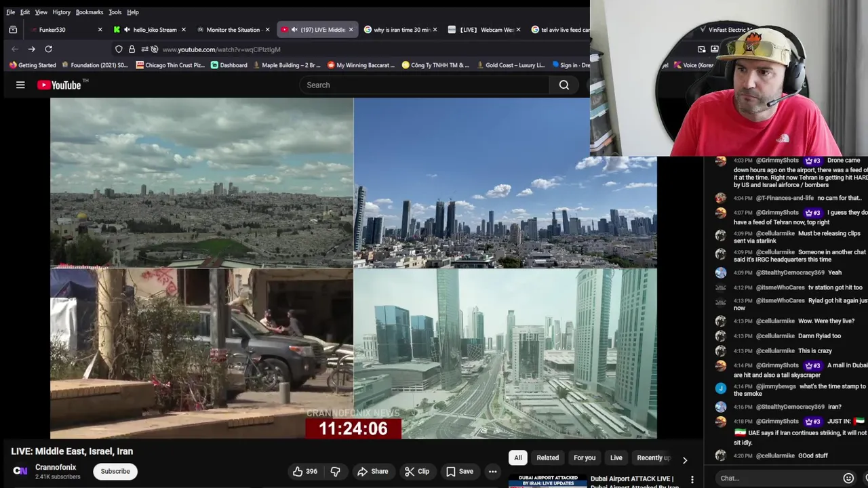This screenshot has width=868, height=488.
Task: Close the Funker530 tab
Action: [x=100, y=30]
